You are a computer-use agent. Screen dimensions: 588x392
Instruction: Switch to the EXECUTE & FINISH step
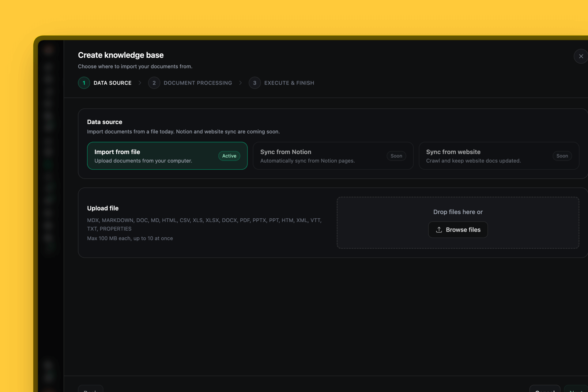coord(289,83)
